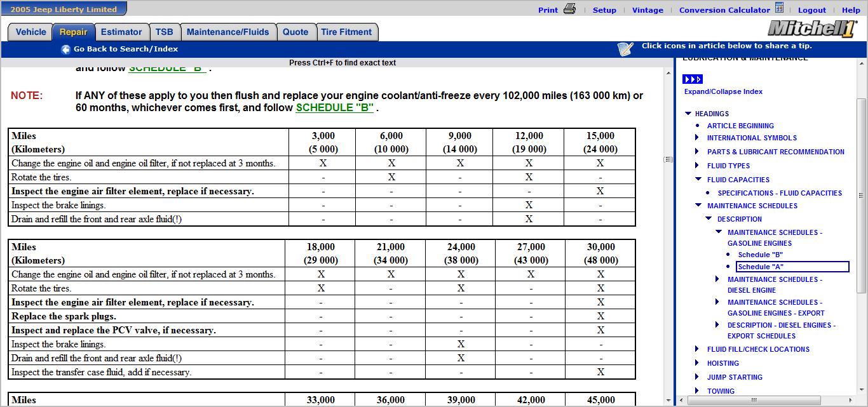Collapse the HEADINGS tree node

(x=688, y=114)
